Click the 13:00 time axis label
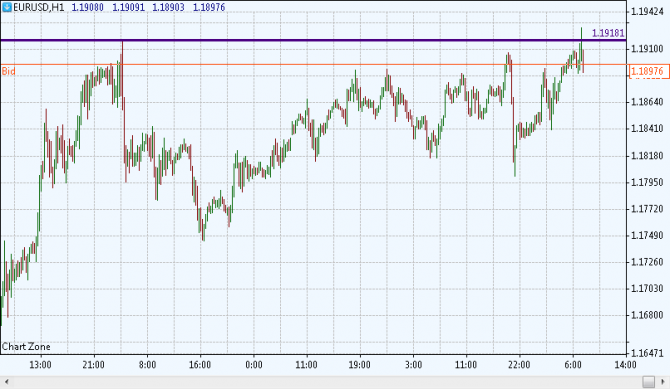The height and width of the screenshot is (389, 670). 41,365
